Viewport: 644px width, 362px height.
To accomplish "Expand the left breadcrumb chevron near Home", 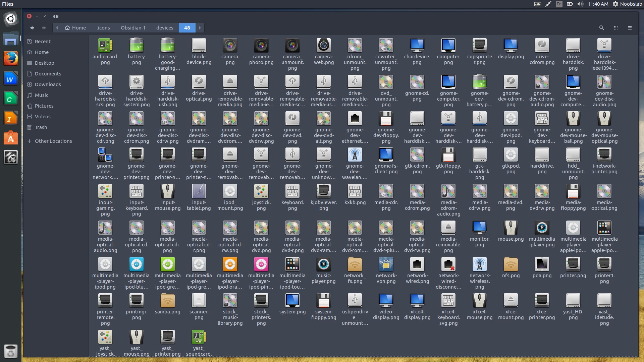I will (57, 28).
